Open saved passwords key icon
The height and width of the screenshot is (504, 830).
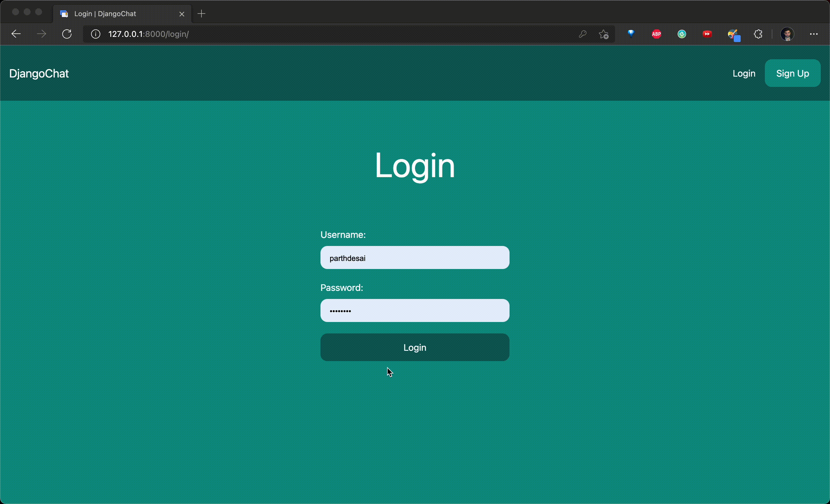(x=582, y=34)
